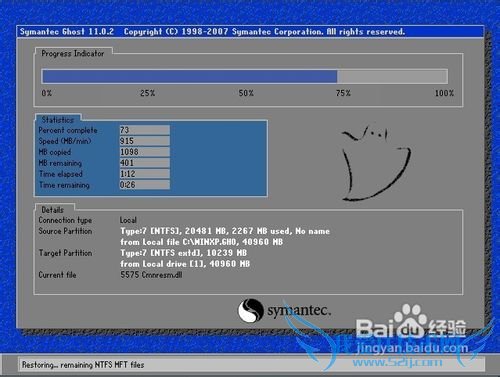Screen dimensions: 500x377
Task: Click the 75% progress scale label
Action: 343,93
